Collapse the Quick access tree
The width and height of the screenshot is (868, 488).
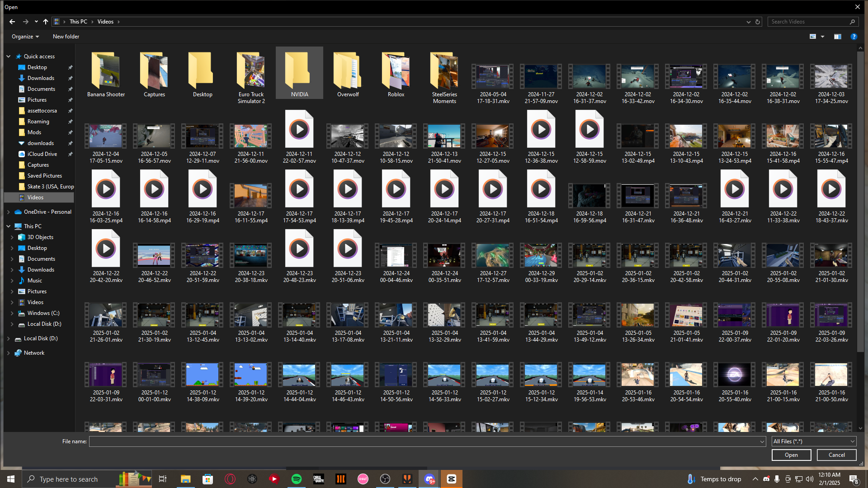coord(9,56)
